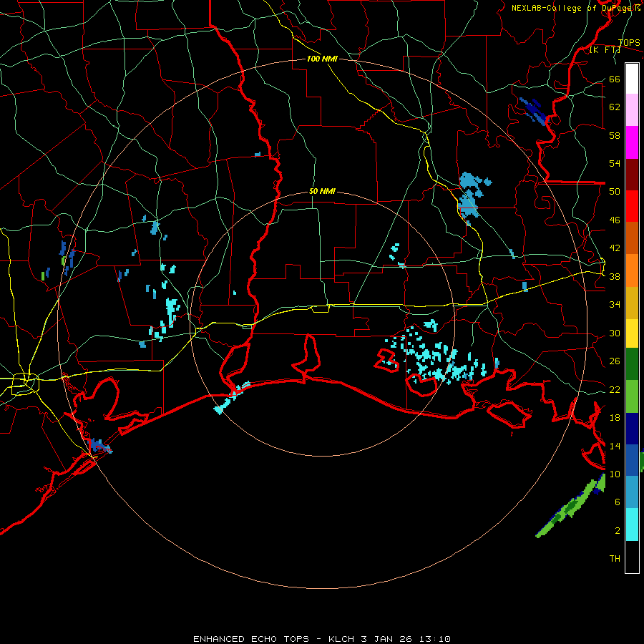Pick the bright red 50 kft swatch
This screenshot has height=644, width=644.
(x=632, y=206)
